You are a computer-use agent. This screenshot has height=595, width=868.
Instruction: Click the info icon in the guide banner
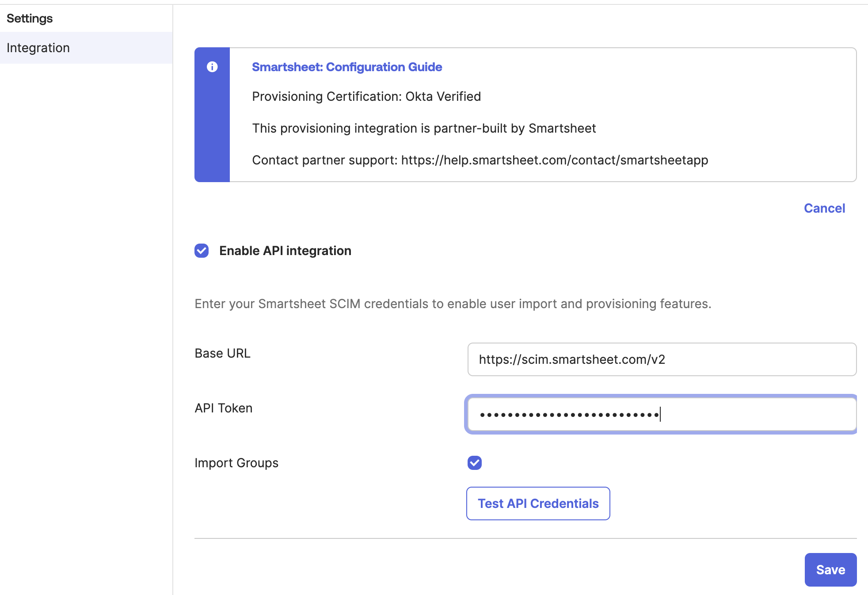pos(212,67)
